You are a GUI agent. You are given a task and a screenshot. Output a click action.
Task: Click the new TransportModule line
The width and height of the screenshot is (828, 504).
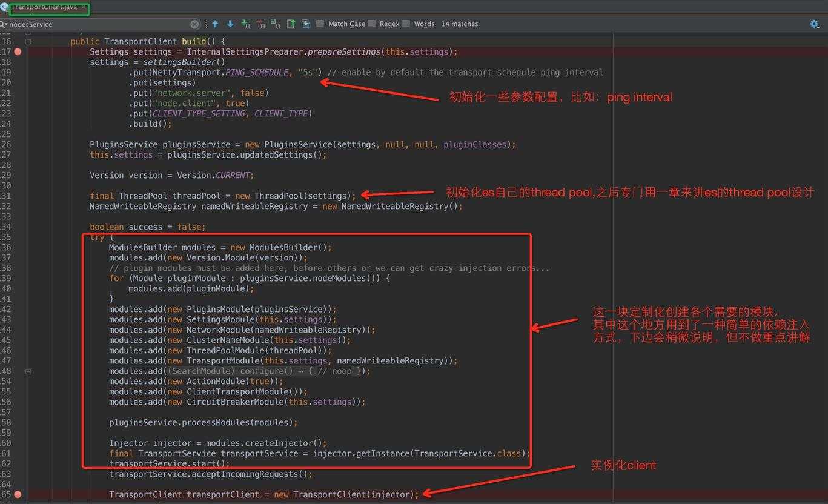(x=283, y=361)
